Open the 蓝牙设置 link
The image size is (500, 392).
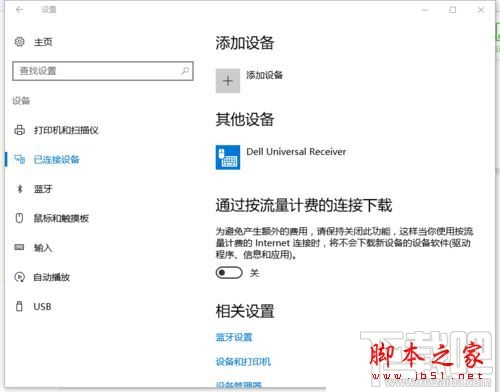pos(234,337)
